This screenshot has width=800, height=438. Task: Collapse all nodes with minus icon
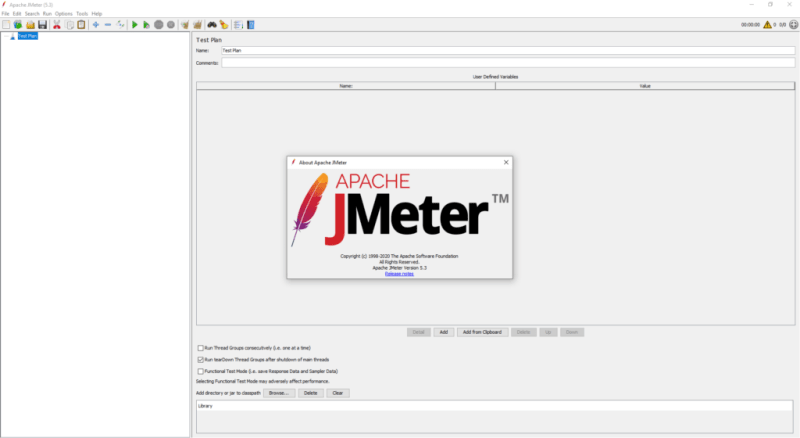(x=108, y=25)
